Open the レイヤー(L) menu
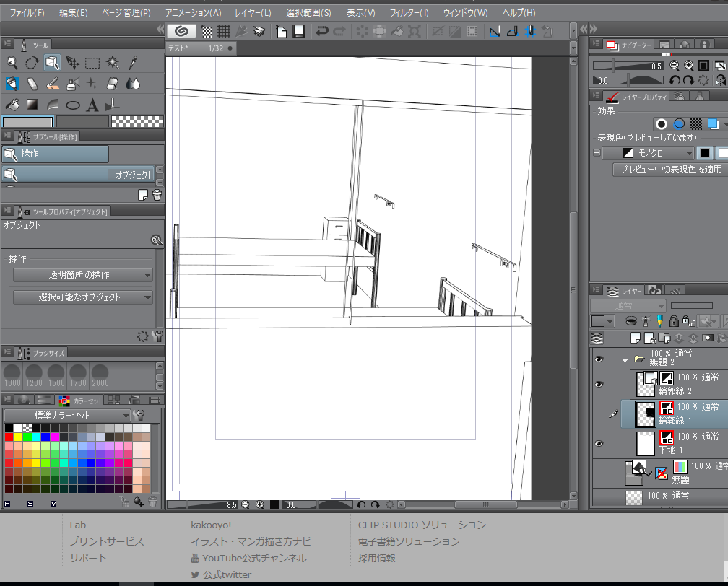Screen dimensions: 728x586 click(x=253, y=13)
